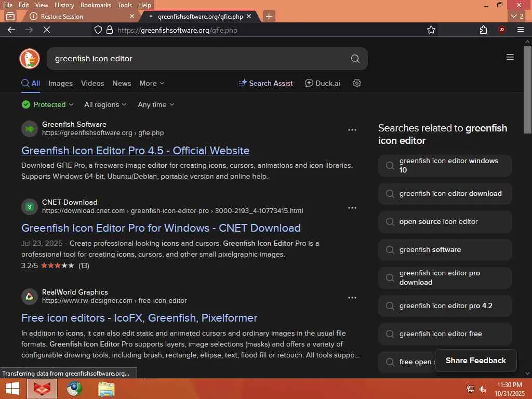
Task: Click the tracking protection shield icon
Action: tap(98, 30)
